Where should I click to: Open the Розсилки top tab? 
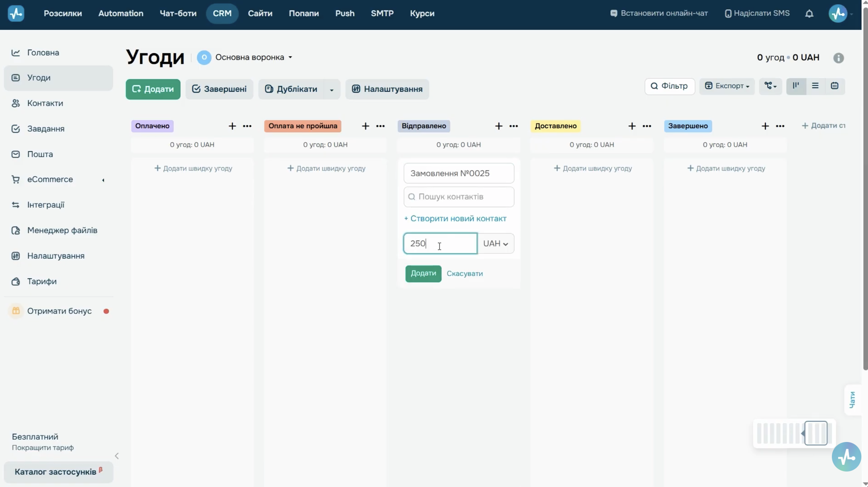63,14
